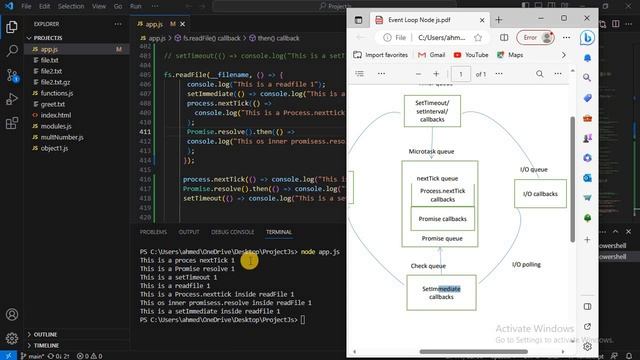Open the Search view in activity bar

coord(12,51)
